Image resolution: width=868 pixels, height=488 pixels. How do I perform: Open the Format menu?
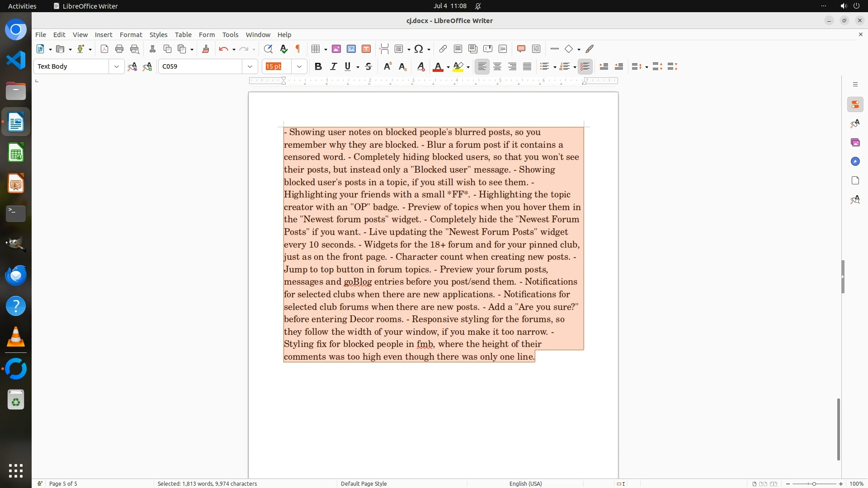pos(131,34)
